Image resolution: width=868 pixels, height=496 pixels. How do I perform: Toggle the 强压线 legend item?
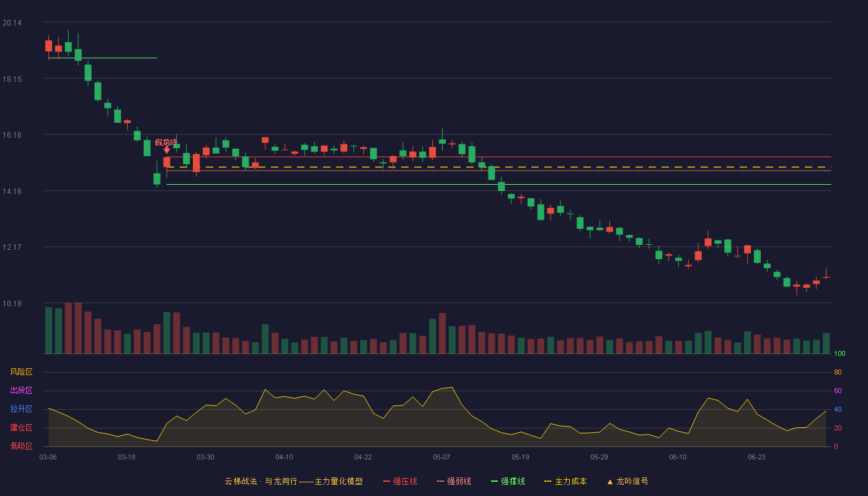pos(400,481)
